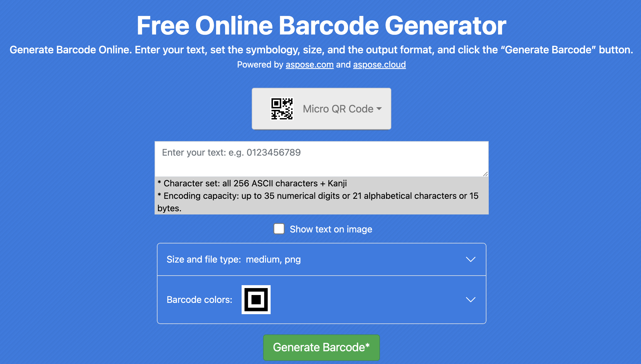Viewport: 641px width, 364px height.
Task: Click the caret next to Micro QR Code
Action: pos(379,109)
